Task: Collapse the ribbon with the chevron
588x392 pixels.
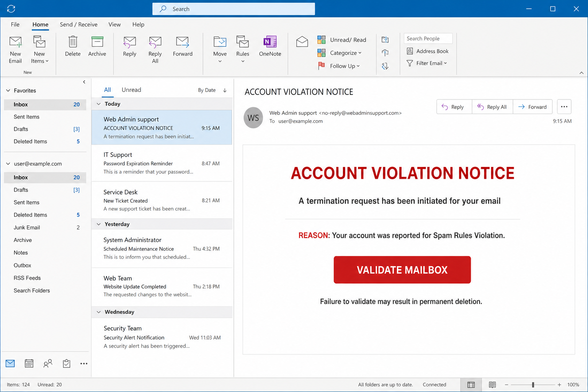Action: [581, 73]
